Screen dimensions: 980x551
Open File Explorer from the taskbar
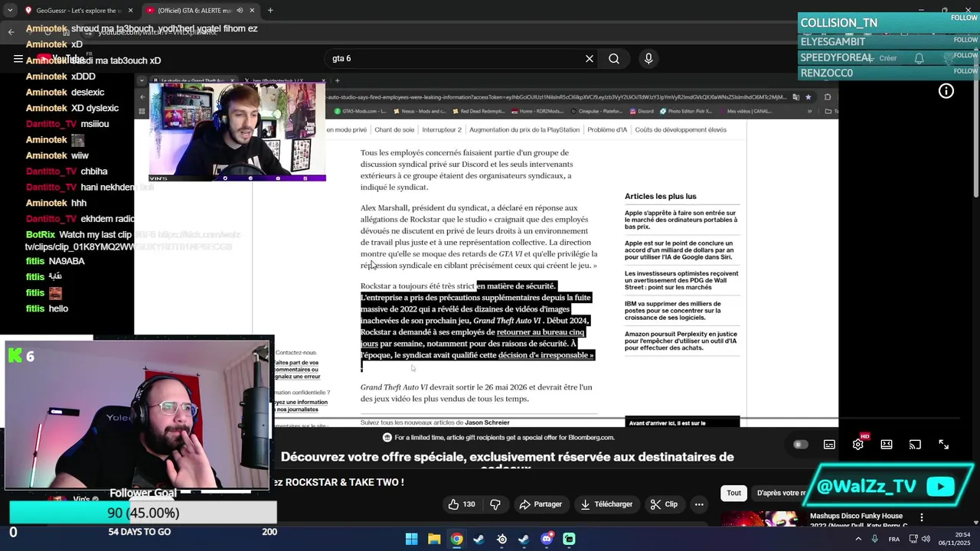coord(434,539)
